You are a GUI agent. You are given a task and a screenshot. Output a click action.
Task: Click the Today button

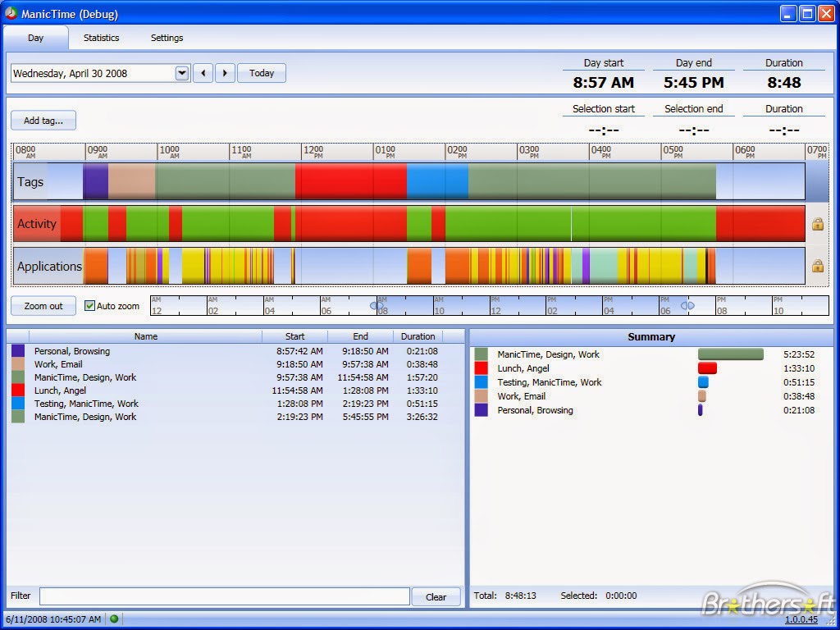(262, 73)
